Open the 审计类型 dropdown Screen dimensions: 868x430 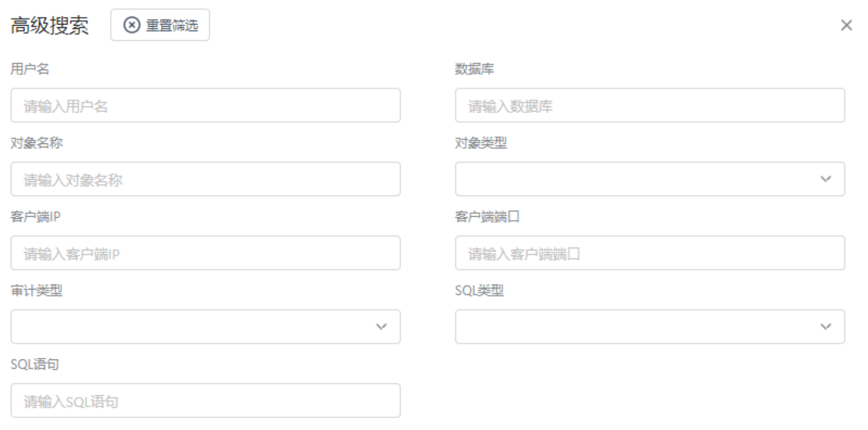coord(205,326)
